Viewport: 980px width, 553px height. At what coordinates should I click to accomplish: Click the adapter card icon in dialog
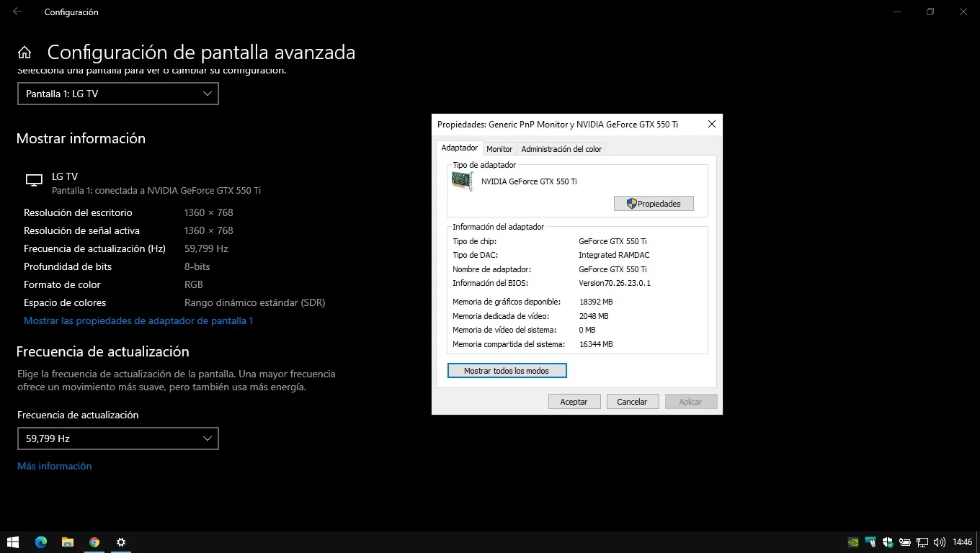462,181
